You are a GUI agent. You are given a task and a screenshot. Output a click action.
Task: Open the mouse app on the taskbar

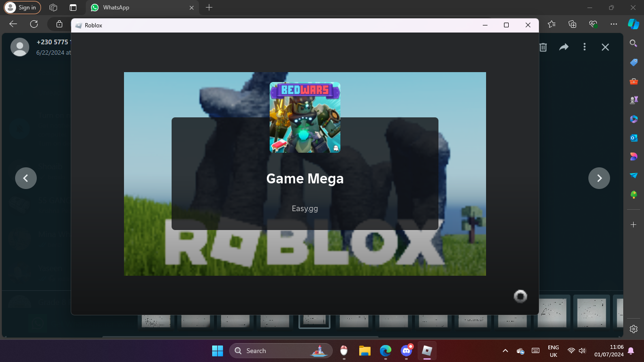tap(344, 351)
